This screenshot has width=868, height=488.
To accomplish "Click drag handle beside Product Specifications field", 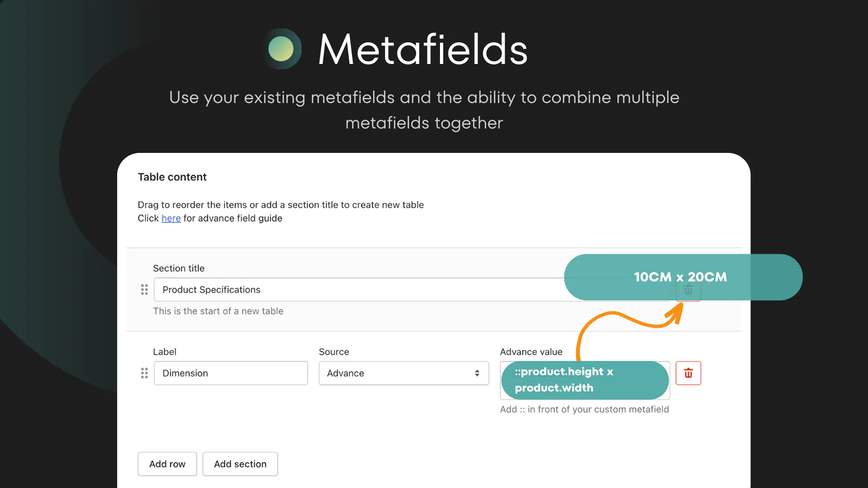I will (x=144, y=290).
